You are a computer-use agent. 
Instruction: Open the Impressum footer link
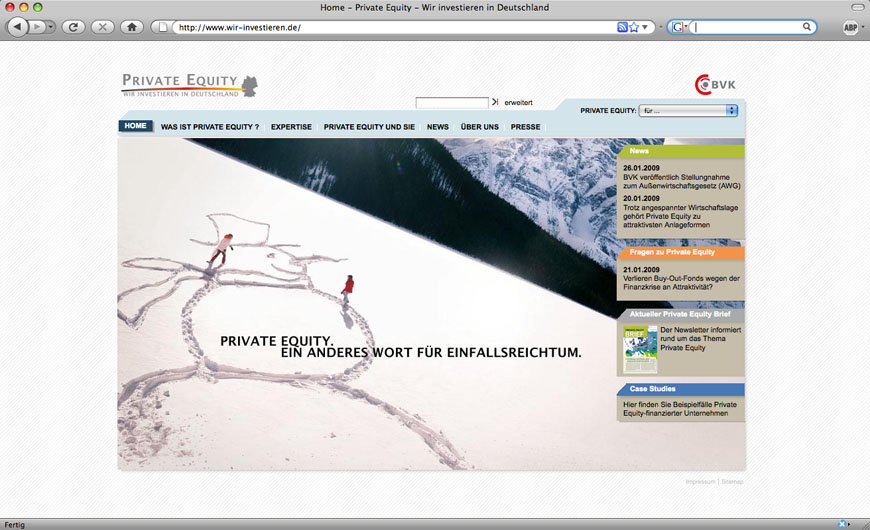coord(700,482)
